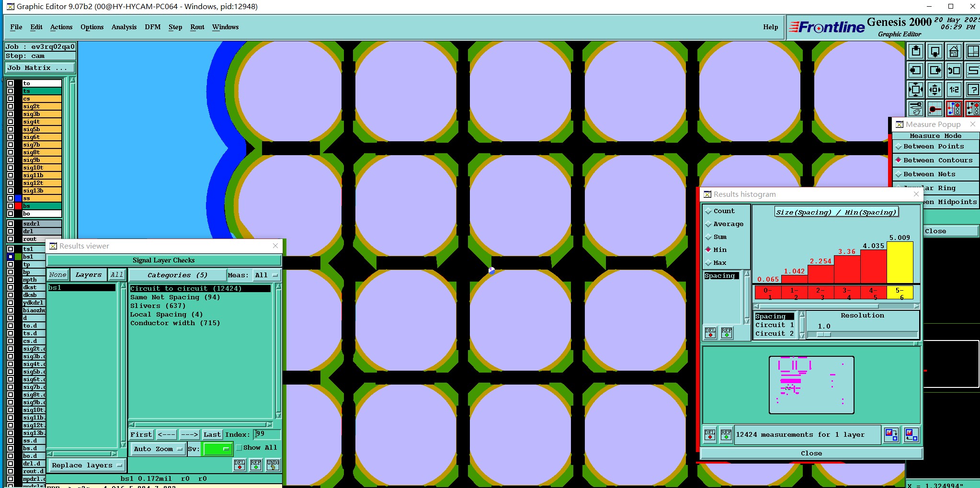This screenshot has width=980, height=488.
Task: Open the Job Matrix selector
Action: 40,68
